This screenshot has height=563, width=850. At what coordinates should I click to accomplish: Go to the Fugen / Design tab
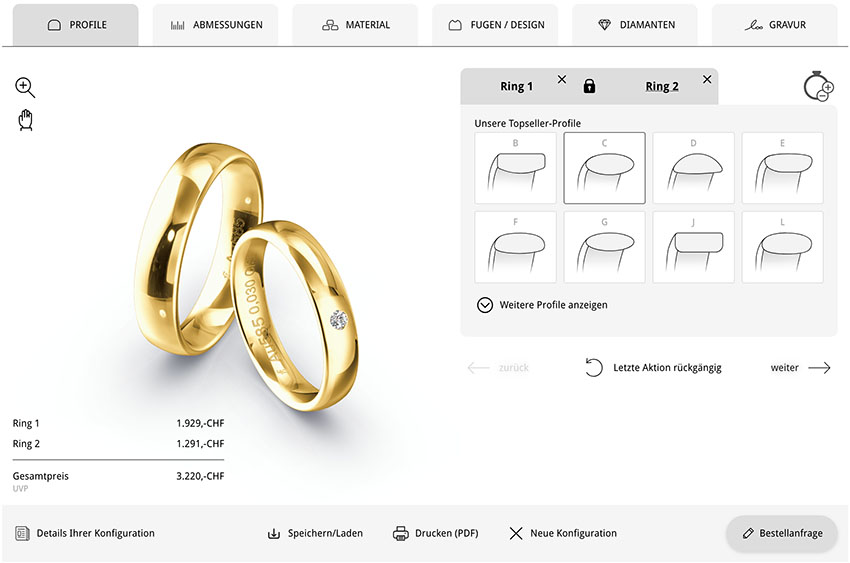coord(495,25)
